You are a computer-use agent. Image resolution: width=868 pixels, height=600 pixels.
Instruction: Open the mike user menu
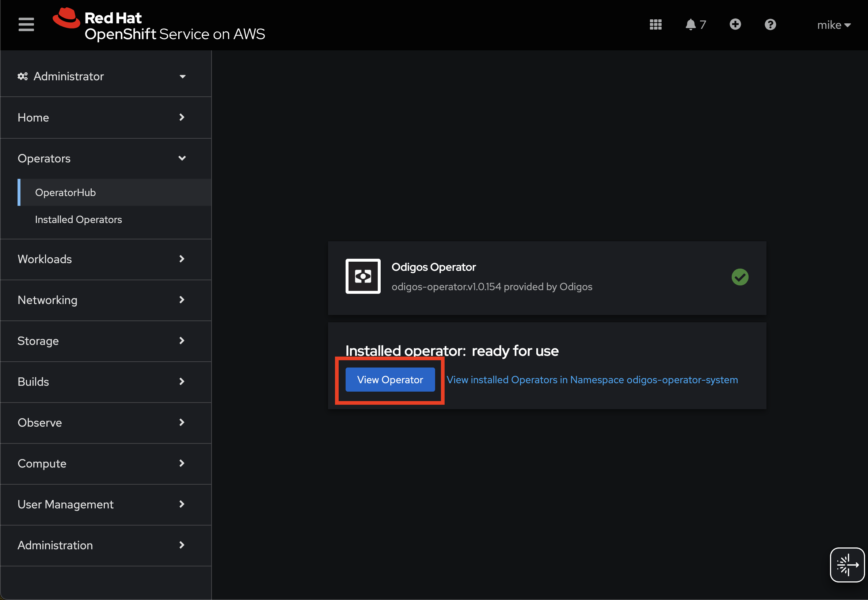pos(833,25)
